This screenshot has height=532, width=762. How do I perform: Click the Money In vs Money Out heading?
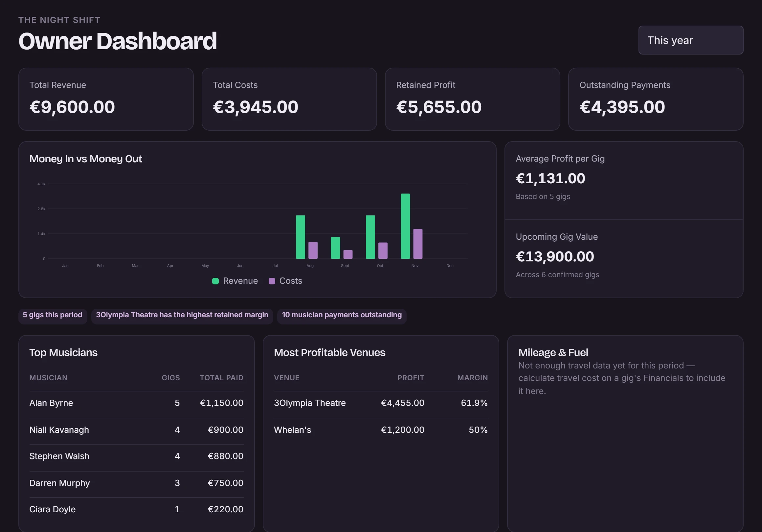(86, 159)
